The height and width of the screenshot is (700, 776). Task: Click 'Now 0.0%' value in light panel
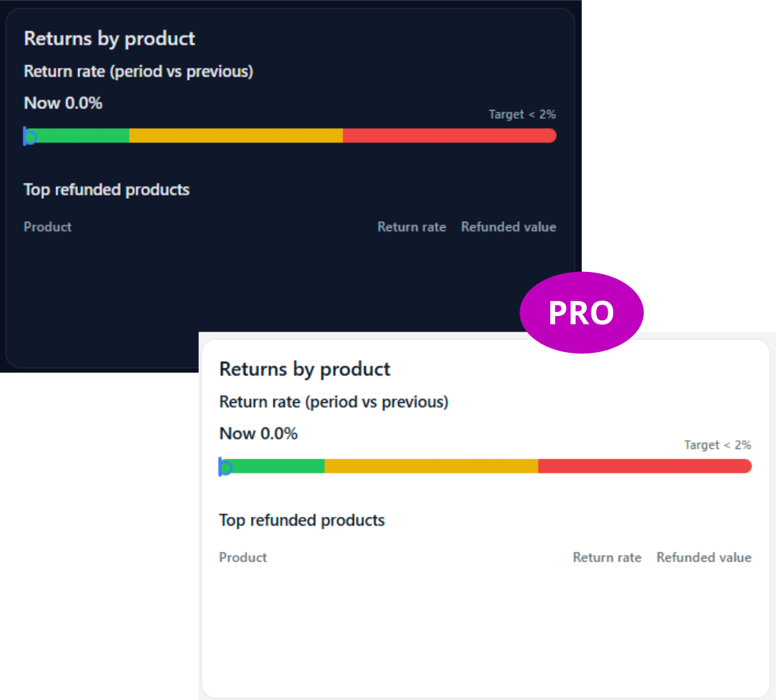pos(258,433)
